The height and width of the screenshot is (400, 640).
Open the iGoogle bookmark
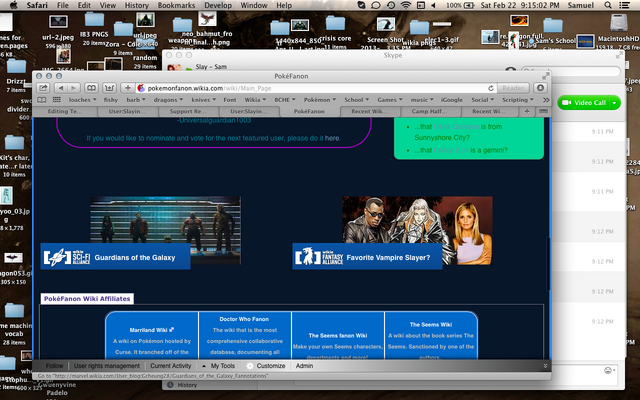coord(452,100)
